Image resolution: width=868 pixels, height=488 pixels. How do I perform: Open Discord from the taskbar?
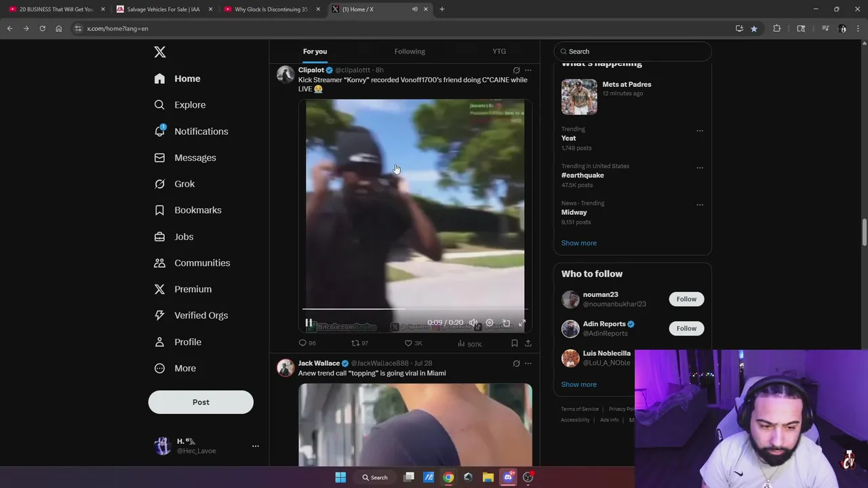point(508,477)
